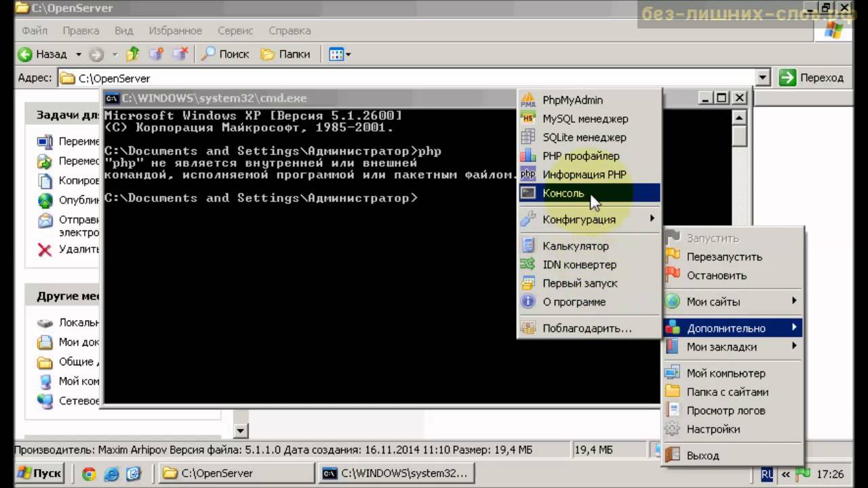Open the address bar dropdown arrow
This screenshot has width=868, height=488.
[764, 78]
